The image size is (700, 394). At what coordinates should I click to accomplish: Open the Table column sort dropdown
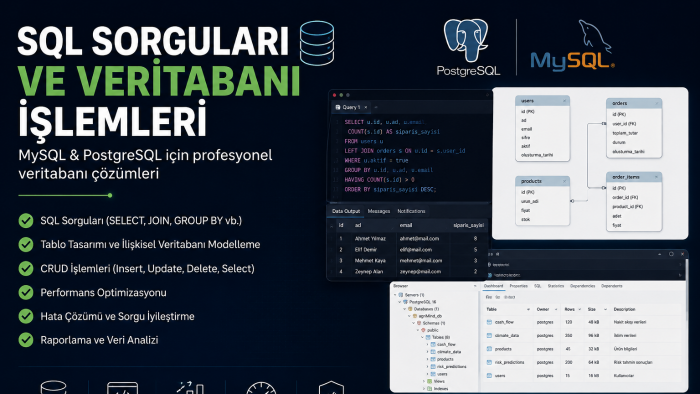point(528,309)
